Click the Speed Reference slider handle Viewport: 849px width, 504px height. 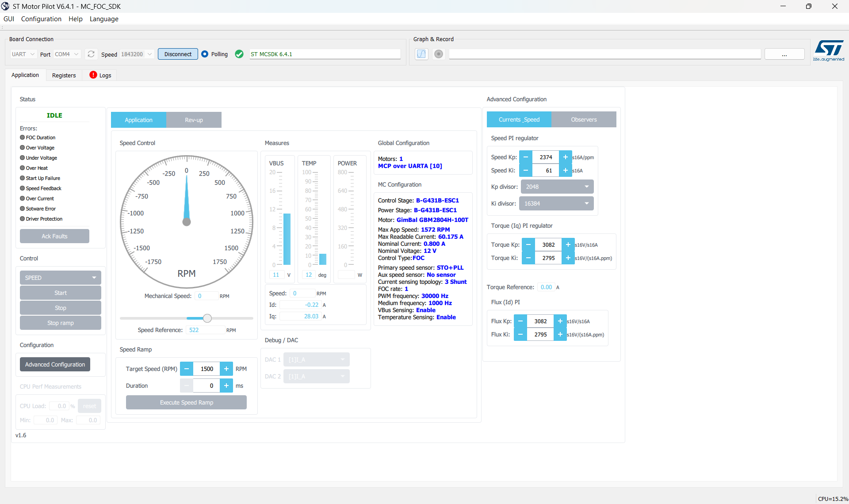pos(207,318)
